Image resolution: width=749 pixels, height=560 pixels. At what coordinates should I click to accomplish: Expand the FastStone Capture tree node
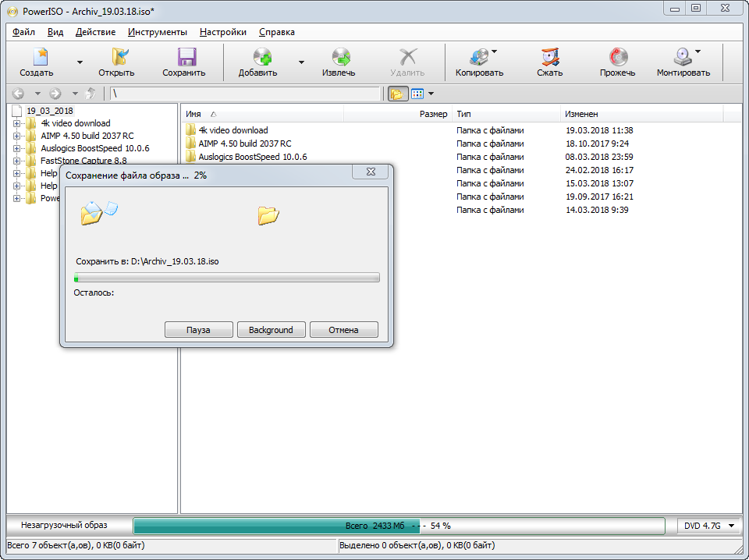16,161
